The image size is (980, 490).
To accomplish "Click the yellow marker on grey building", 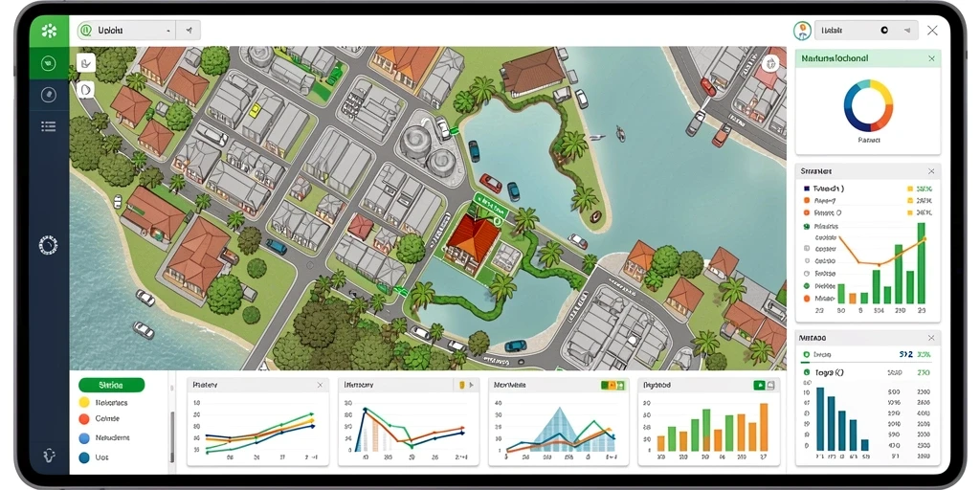I will (x=255, y=111).
